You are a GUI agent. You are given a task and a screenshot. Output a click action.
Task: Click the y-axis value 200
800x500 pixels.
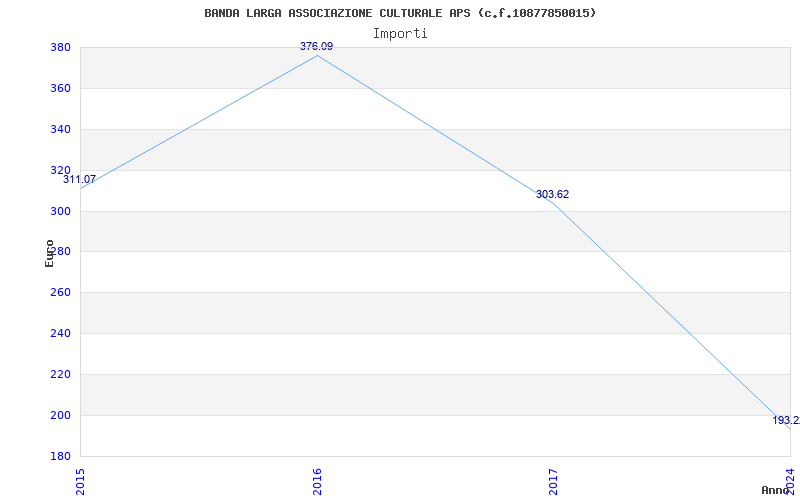click(60, 415)
